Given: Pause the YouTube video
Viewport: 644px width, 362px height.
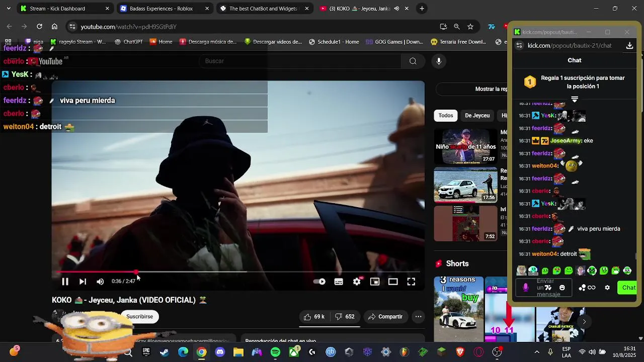Looking at the screenshot, I should point(65,282).
